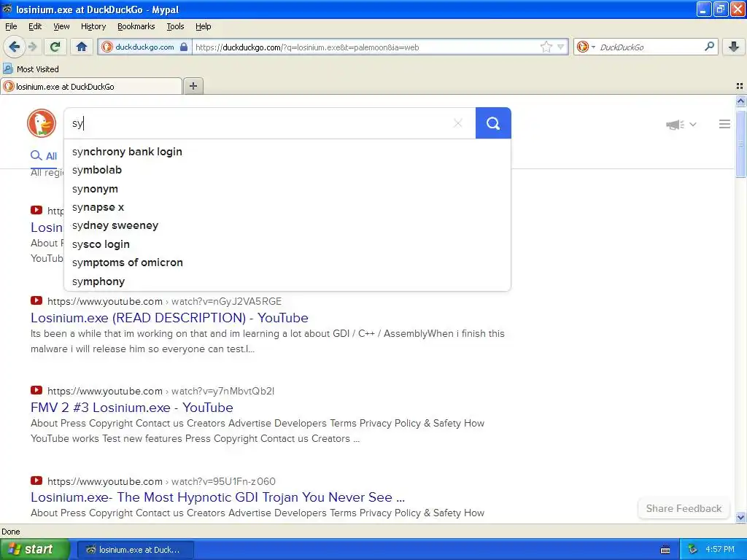
Task: Select the losinium.exe at DuckDuckGo tab
Action: (91, 86)
